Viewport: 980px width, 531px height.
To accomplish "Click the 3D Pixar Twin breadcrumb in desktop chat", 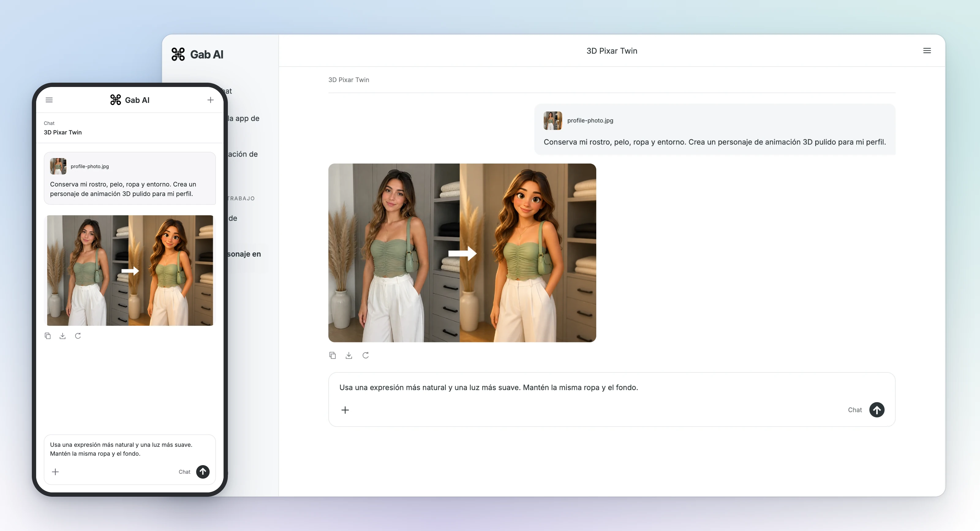I will pyautogui.click(x=349, y=80).
